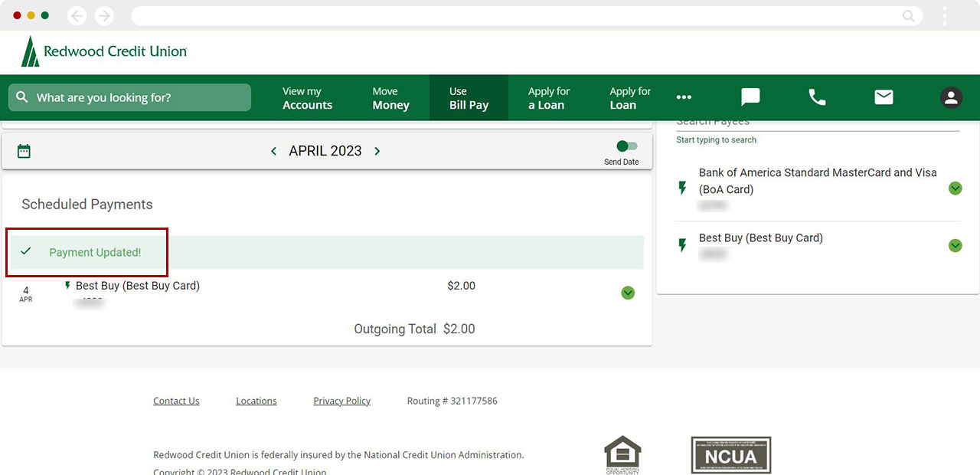Open the user profile icon

[951, 97]
